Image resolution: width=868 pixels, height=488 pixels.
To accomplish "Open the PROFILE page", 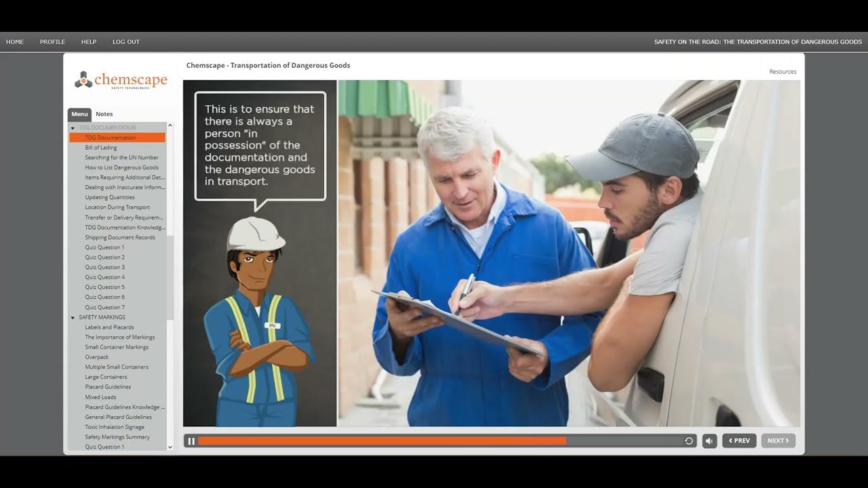I will [52, 42].
